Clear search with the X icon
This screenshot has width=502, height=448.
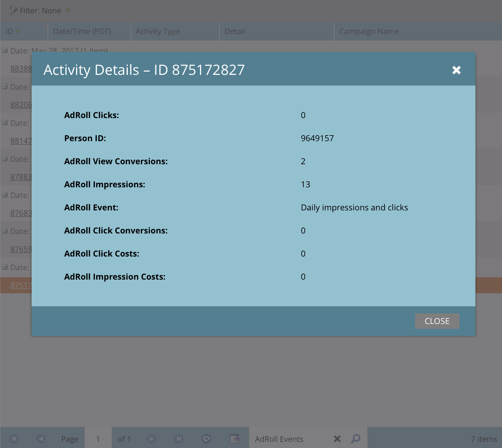coord(337,439)
